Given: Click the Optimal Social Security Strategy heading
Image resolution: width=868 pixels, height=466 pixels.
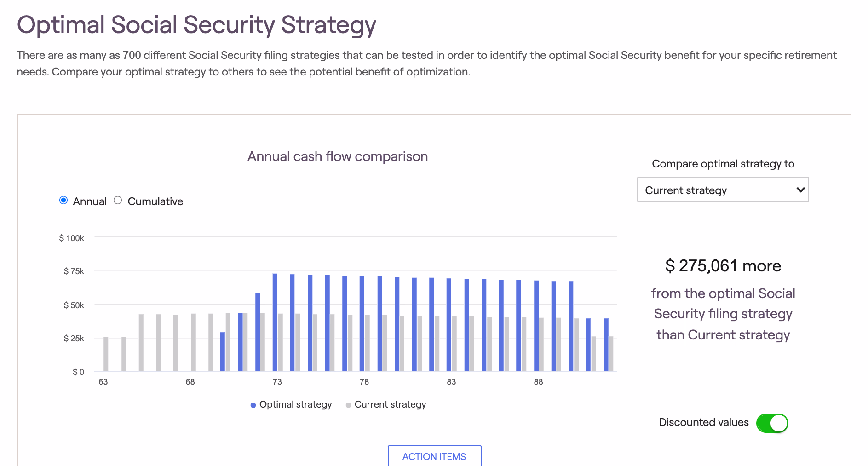Looking at the screenshot, I should click(196, 25).
